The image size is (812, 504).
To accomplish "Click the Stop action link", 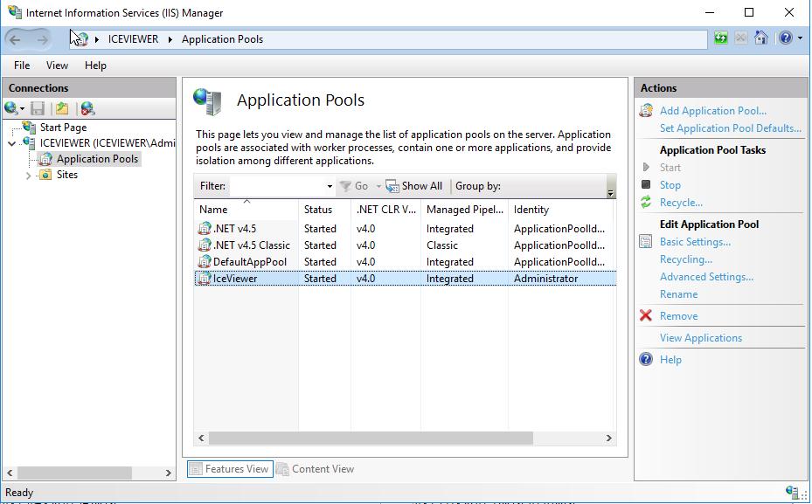I will (670, 184).
